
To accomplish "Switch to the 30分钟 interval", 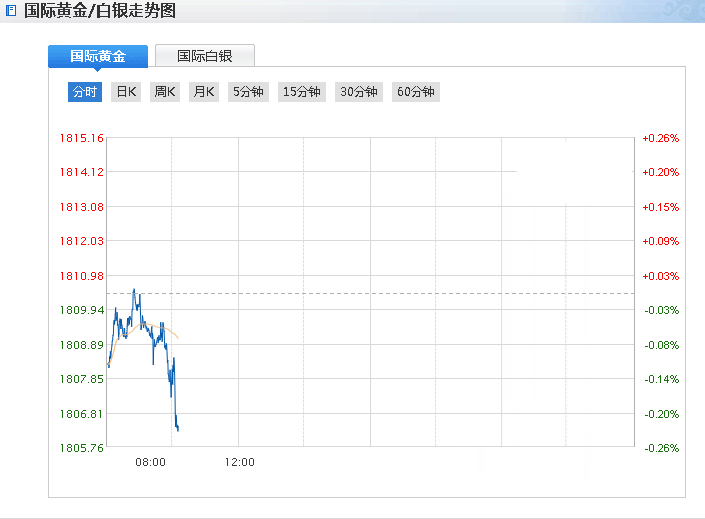I will pos(359,92).
